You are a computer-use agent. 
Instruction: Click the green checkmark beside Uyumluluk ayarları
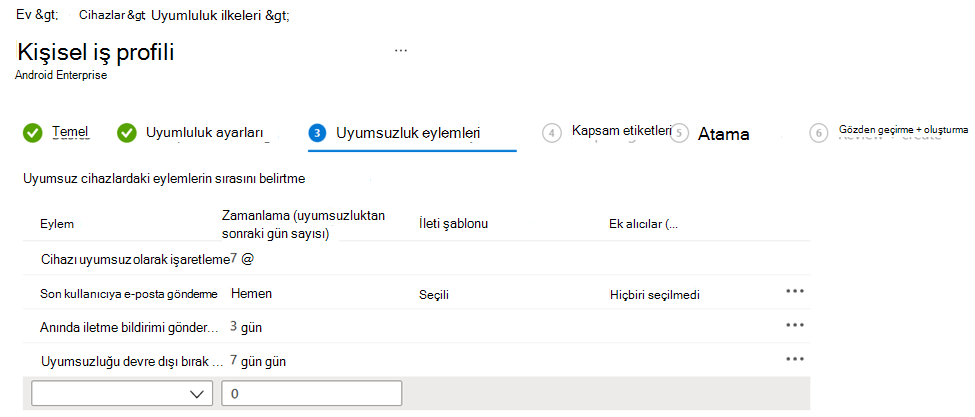(126, 133)
